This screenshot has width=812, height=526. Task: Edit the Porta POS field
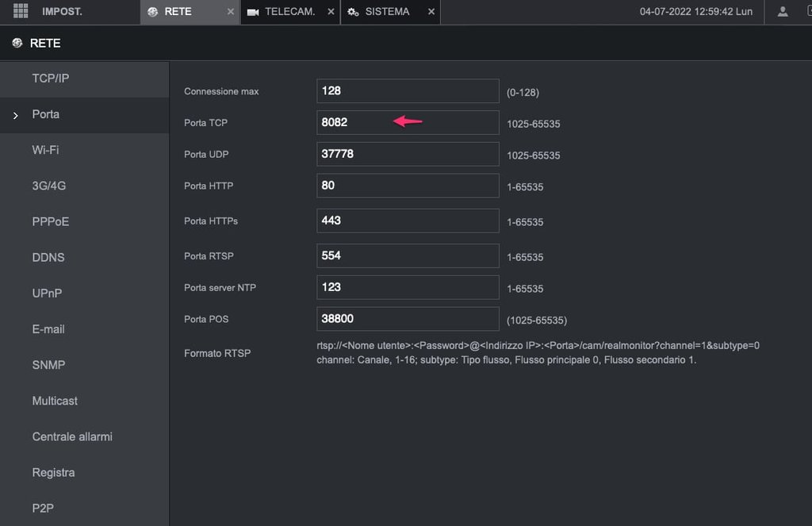(x=408, y=319)
